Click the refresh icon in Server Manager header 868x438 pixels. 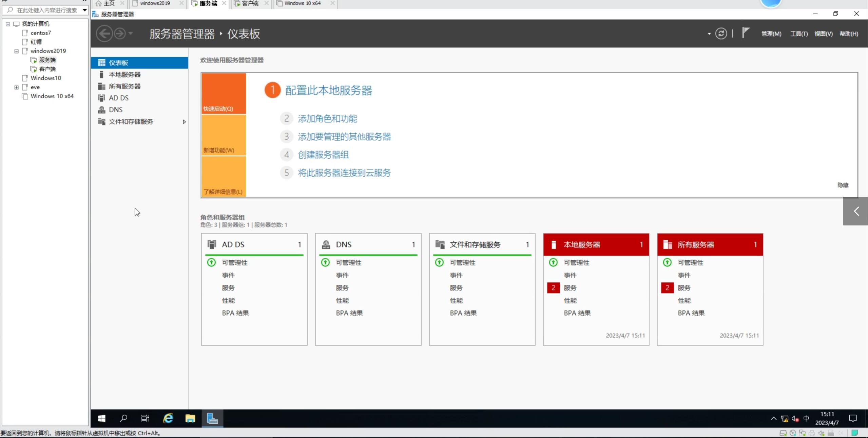point(721,34)
